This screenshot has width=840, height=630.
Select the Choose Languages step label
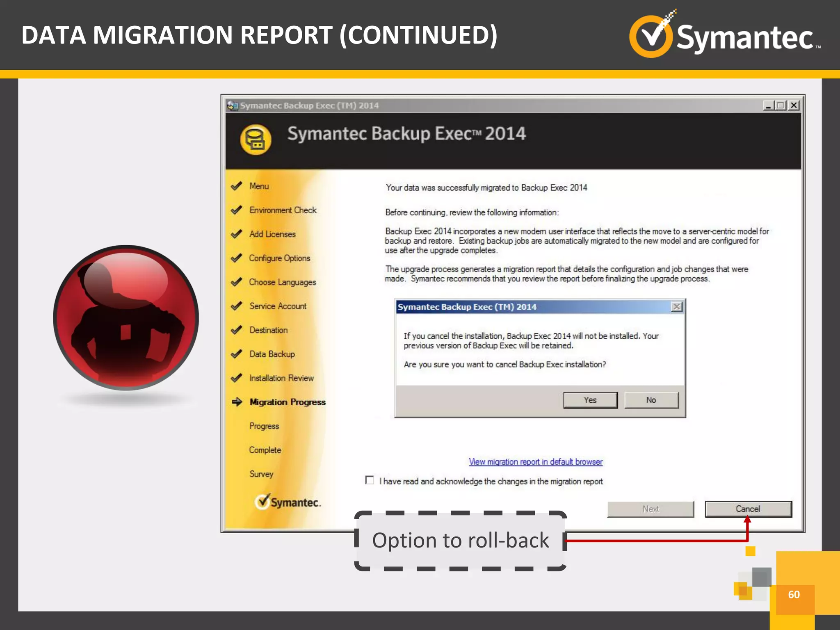coord(283,282)
